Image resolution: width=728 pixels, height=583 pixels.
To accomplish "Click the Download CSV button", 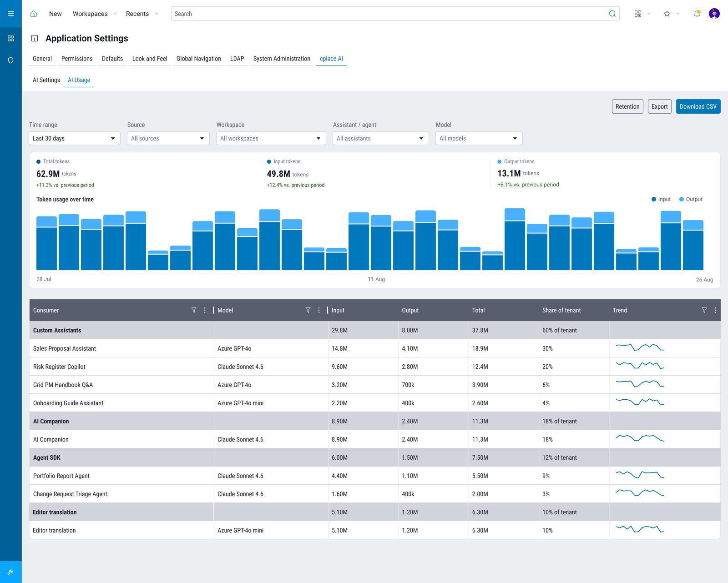I will 698,106.
